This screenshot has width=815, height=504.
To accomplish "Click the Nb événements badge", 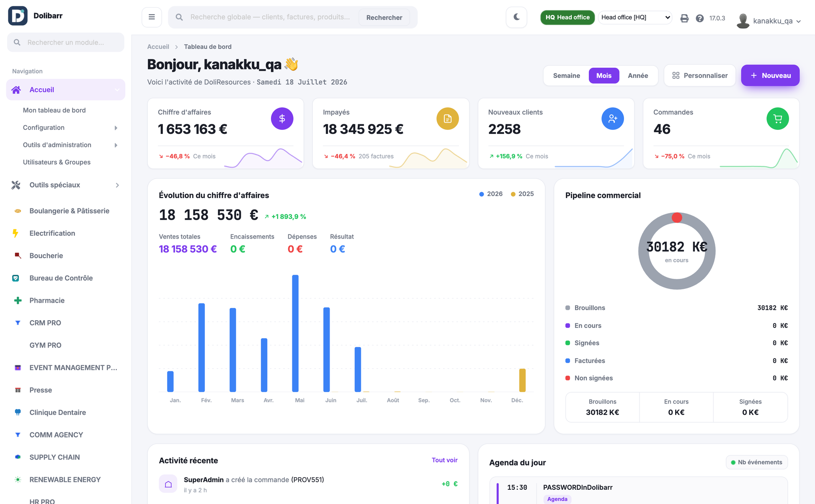I will tap(756, 462).
